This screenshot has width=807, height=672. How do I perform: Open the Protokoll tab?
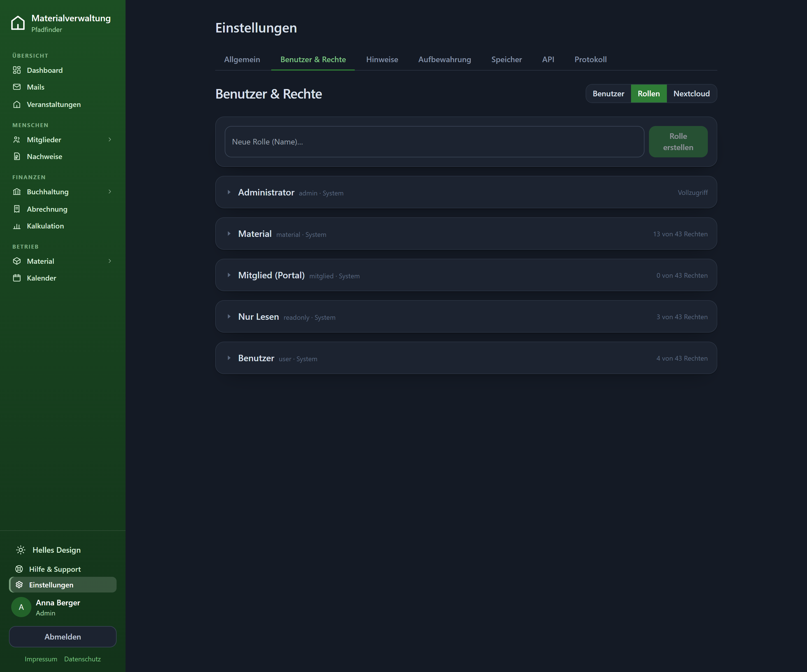[591, 60]
